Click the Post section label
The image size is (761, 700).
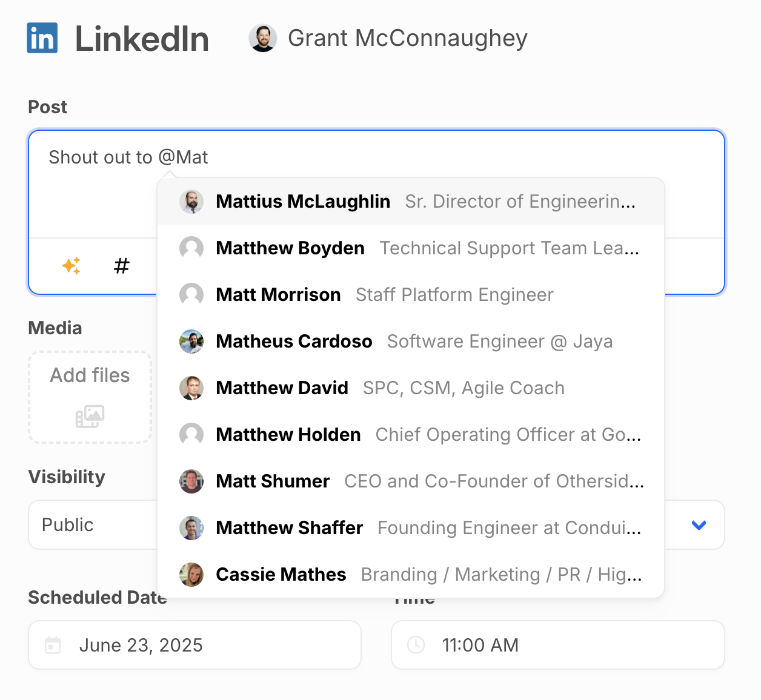click(x=48, y=107)
